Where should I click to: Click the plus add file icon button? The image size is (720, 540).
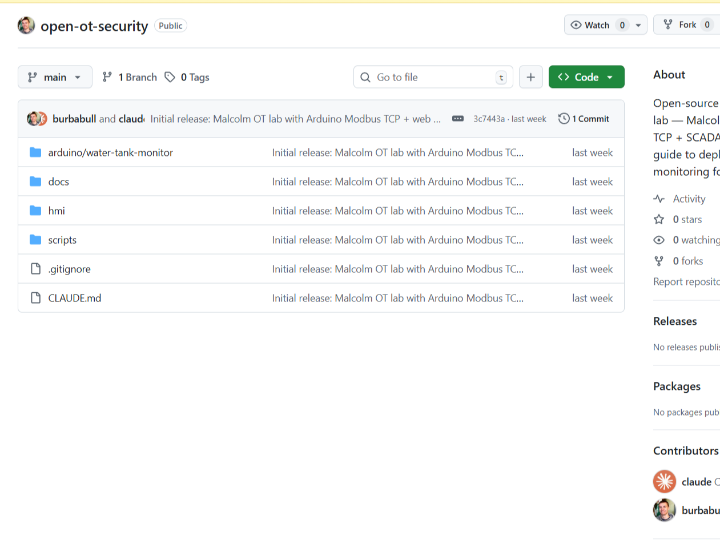[x=531, y=77]
